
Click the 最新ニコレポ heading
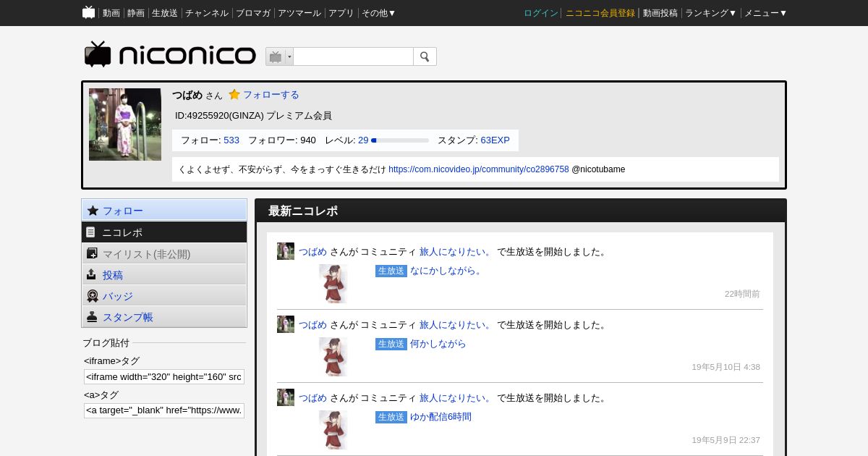coord(303,211)
